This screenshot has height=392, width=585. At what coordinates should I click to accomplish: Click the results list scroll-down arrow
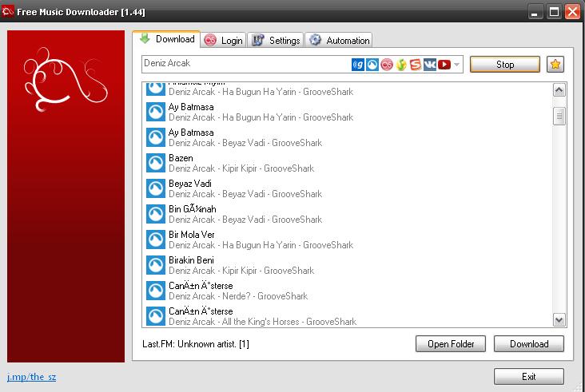point(559,319)
